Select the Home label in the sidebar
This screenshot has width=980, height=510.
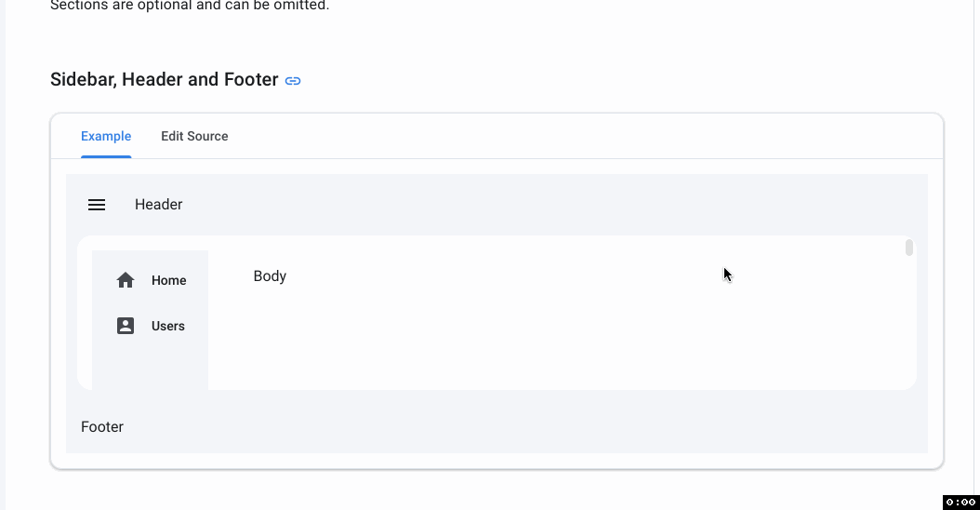(x=168, y=280)
